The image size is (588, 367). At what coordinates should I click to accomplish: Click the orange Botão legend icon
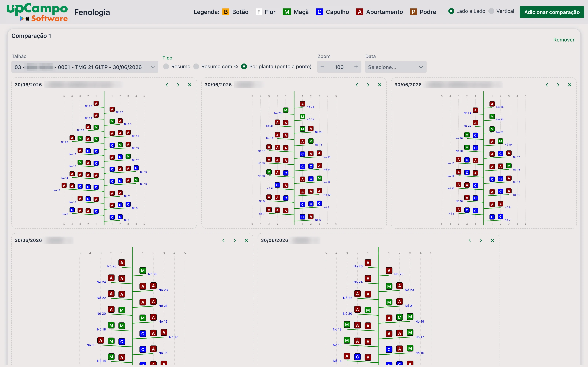click(226, 12)
